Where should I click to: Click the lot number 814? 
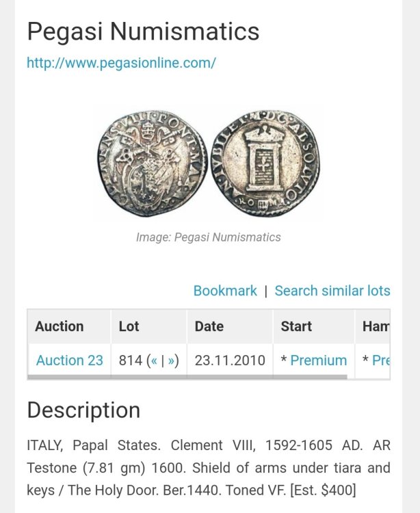pos(130,360)
